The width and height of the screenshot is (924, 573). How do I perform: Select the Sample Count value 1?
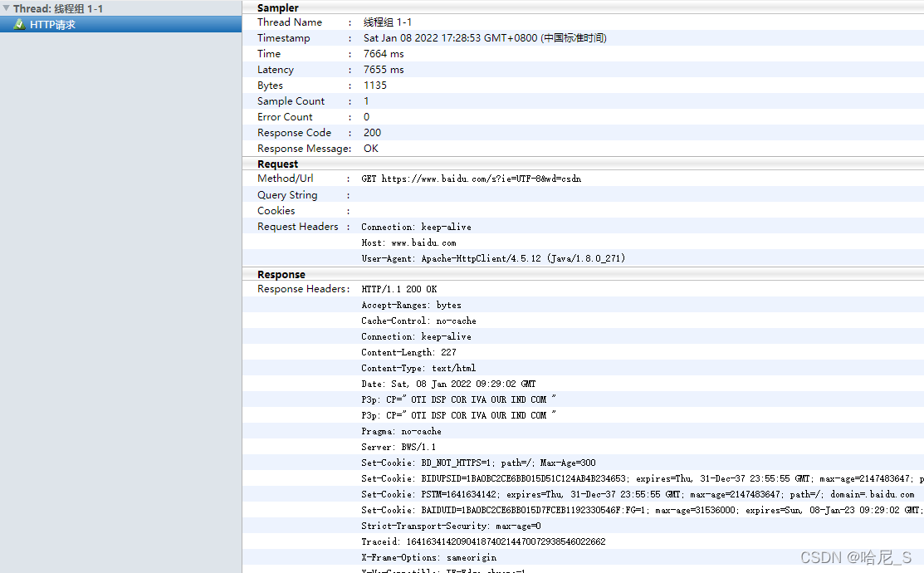[x=366, y=101]
